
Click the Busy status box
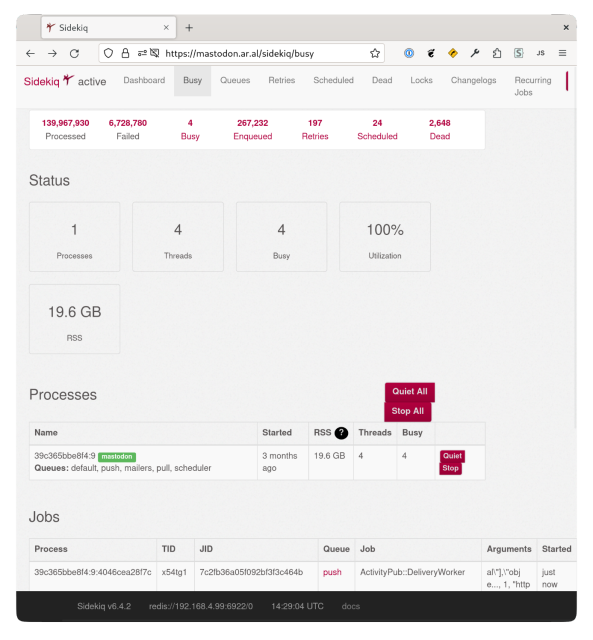pos(282,237)
